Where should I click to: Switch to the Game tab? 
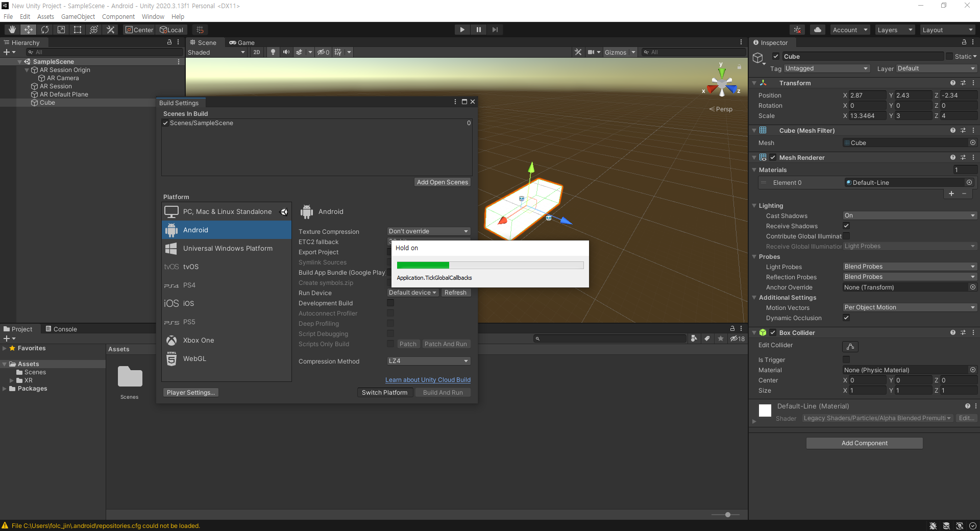[x=242, y=42]
